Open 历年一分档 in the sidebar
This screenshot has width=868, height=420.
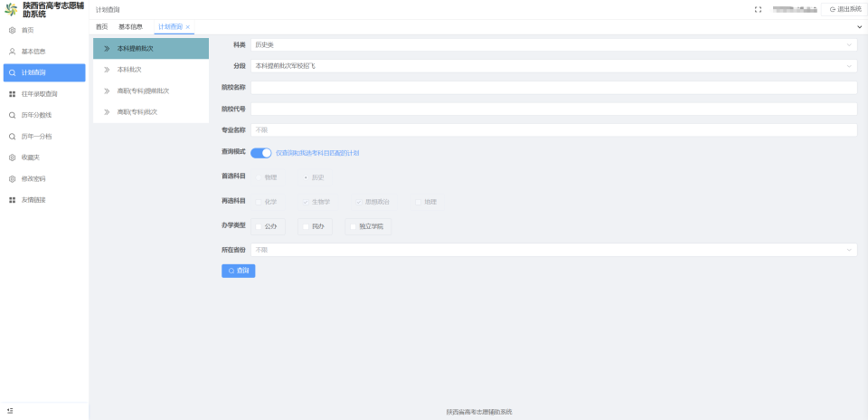click(x=44, y=137)
